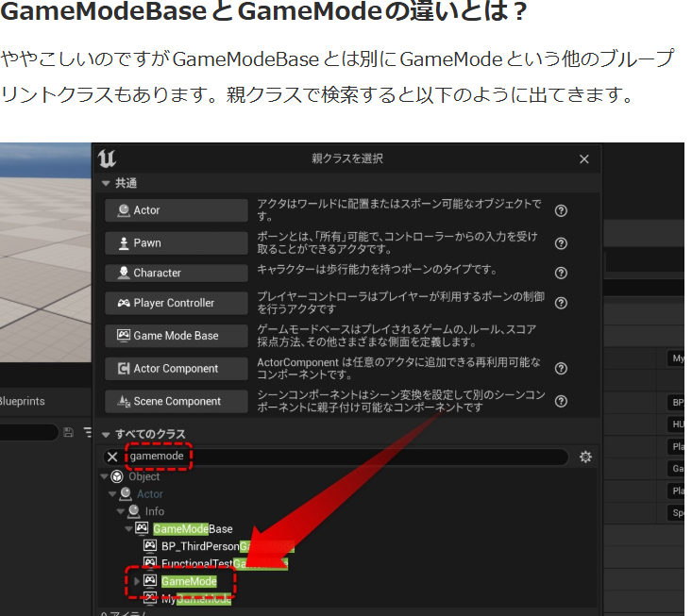Focus the class search field containing gamemode
The image size is (692, 616).
tap(335, 457)
